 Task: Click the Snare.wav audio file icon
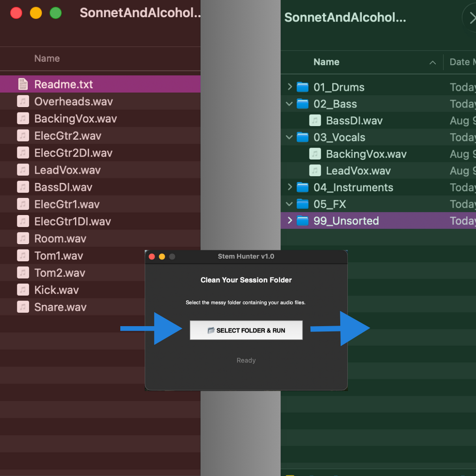click(x=23, y=307)
